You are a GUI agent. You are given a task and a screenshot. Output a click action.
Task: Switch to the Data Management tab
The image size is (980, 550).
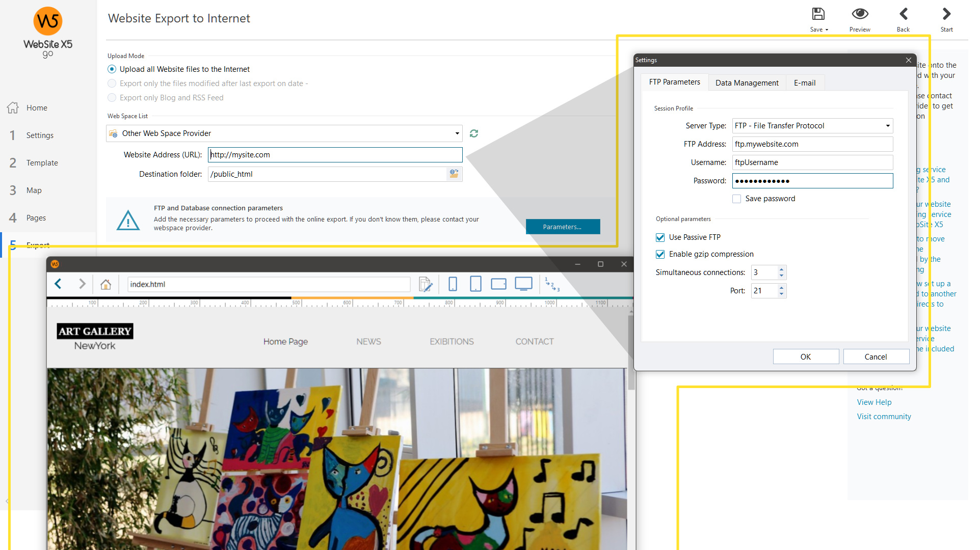pos(747,82)
